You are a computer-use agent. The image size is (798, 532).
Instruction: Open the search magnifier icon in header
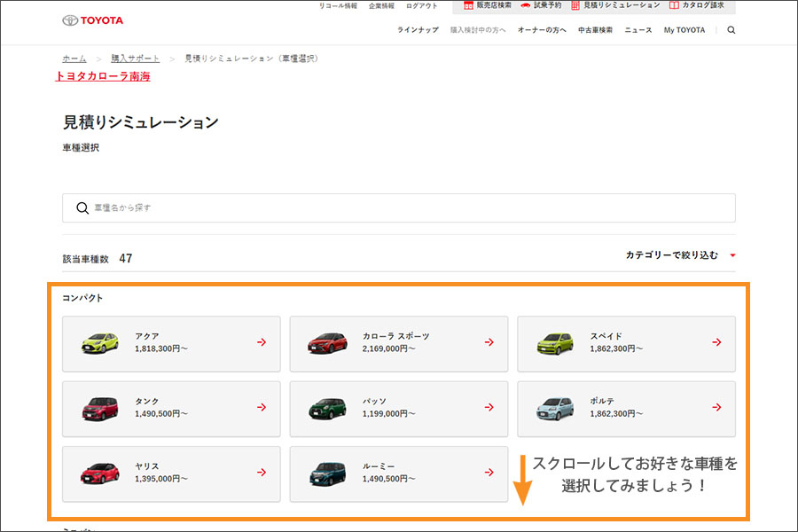731,30
